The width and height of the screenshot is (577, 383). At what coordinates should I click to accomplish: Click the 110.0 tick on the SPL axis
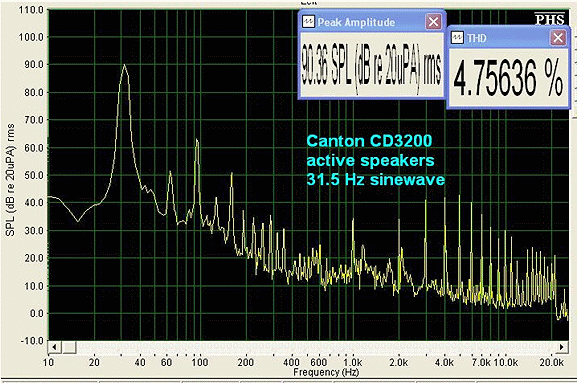(31, 10)
